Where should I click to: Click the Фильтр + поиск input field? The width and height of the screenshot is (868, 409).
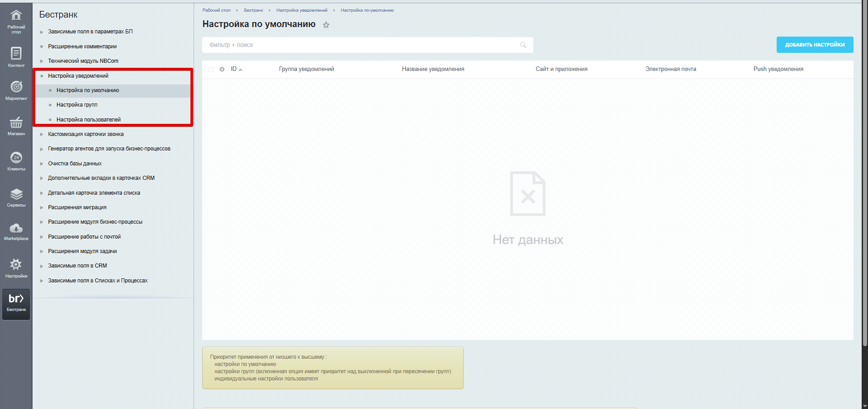(362, 45)
